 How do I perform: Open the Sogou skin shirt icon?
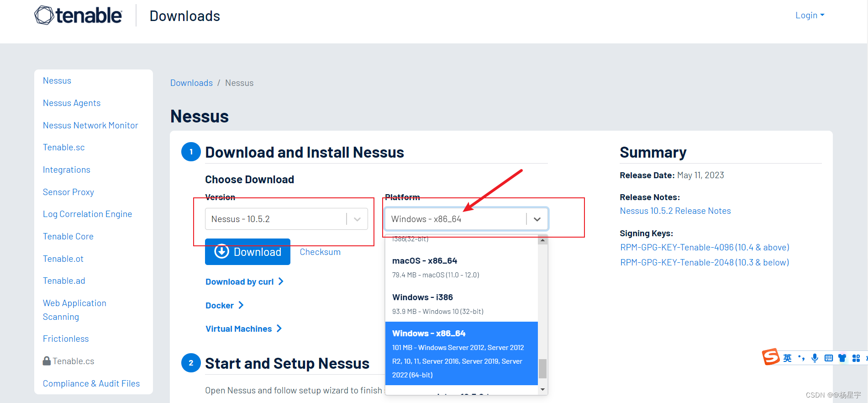(842, 358)
